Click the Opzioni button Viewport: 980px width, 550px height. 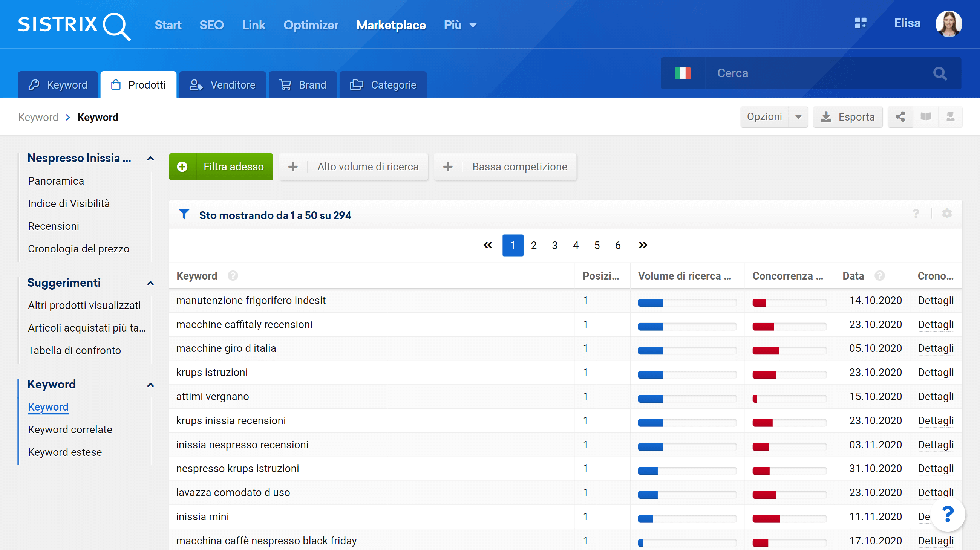(764, 117)
